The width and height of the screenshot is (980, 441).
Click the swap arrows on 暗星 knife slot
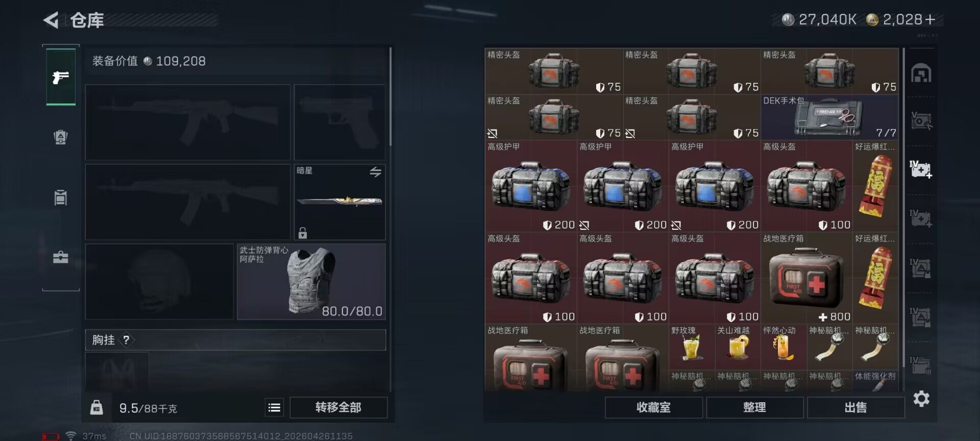tap(376, 172)
